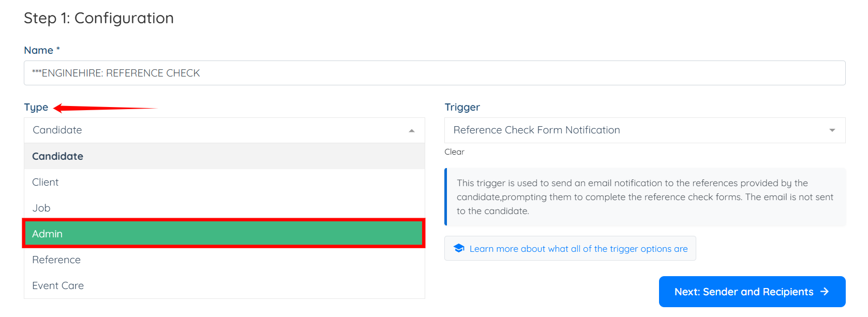Click the trigger description info box
Screen dimensions: 868x317
(x=645, y=197)
